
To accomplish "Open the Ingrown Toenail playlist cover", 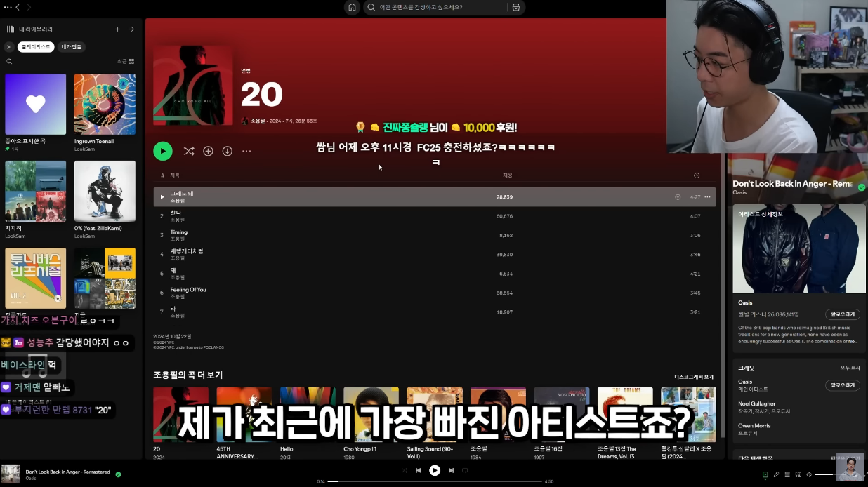I will tap(105, 104).
